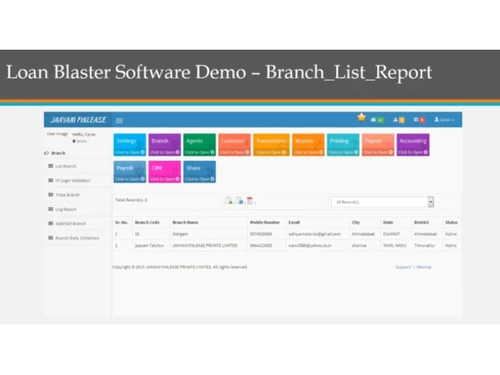Click JAAYAM FINLEASE PRIVATE LIMITED branch name cell
Image resolution: width=500 pixels, height=375 pixels.
(x=205, y=246)
